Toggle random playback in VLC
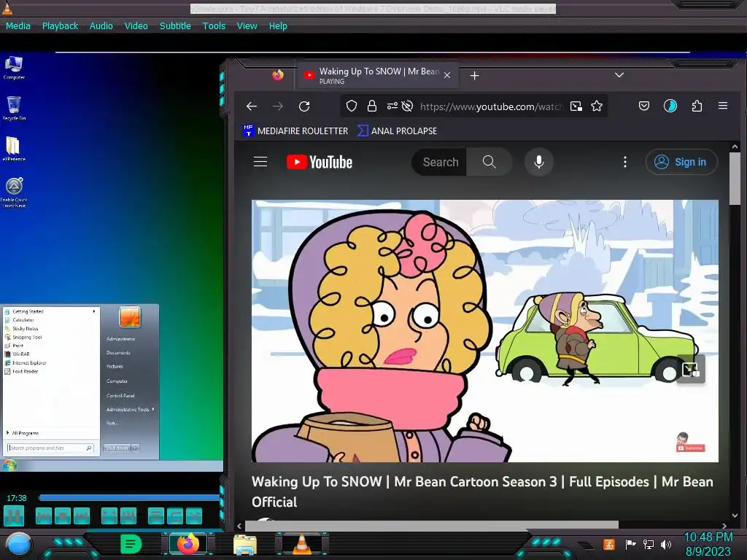The image size is (747, 560). point(194,516)
